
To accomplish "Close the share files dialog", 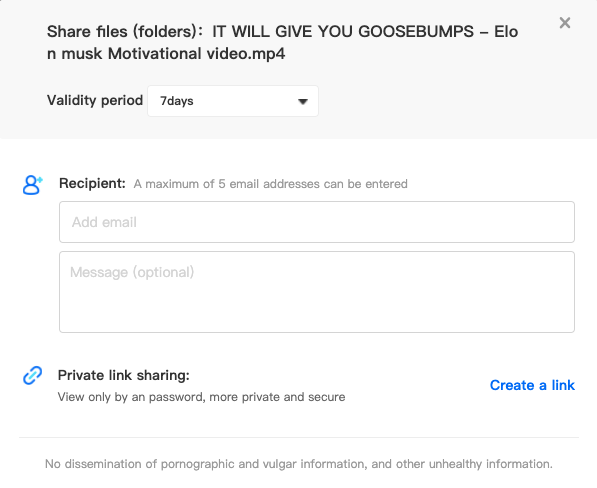I will 565,23.
